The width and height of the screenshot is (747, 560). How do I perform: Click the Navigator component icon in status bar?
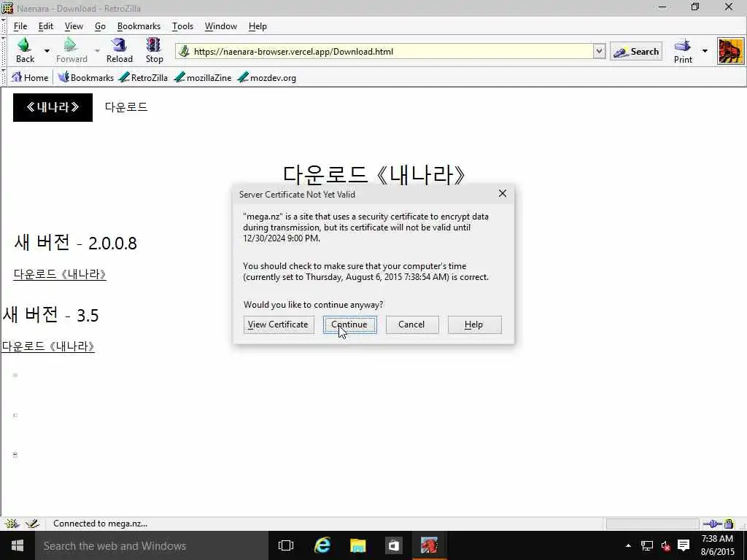[x=12, y=524]
